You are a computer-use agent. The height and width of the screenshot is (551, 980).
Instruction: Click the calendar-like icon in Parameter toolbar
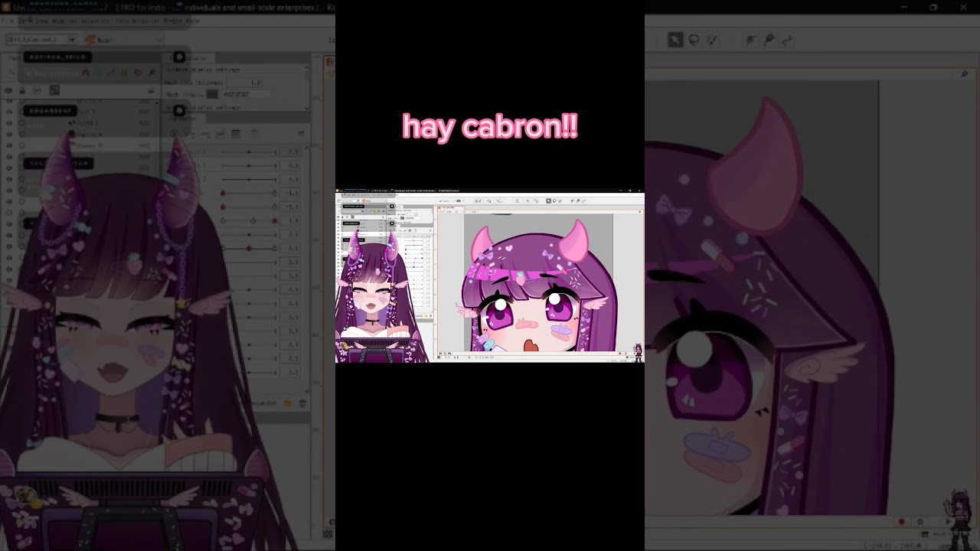(236, 133)
